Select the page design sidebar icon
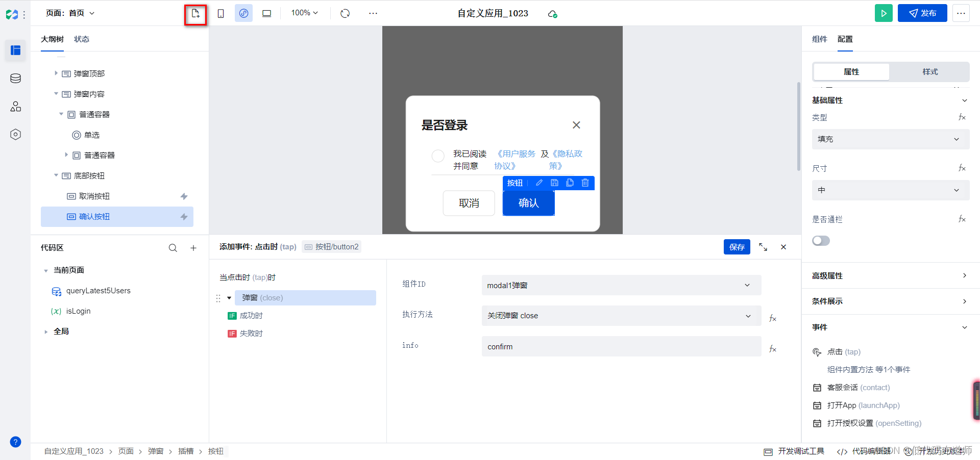This screenshot has width=980, height=460. coord(16,50)
